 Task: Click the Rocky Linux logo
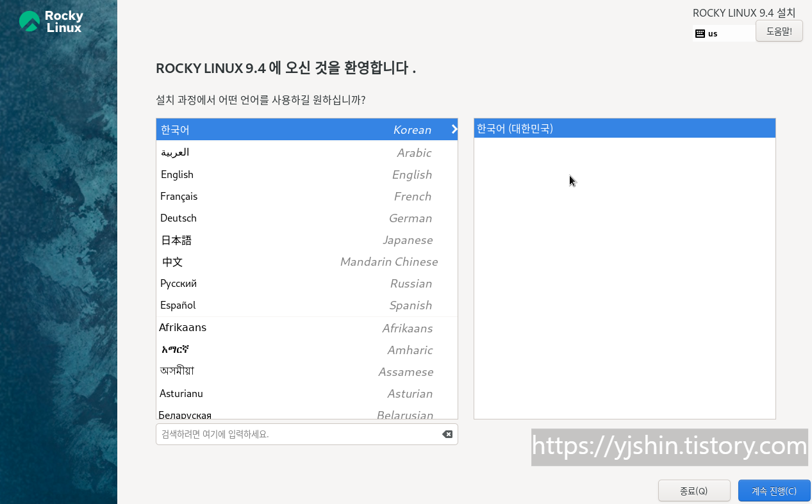coord(51,22)
